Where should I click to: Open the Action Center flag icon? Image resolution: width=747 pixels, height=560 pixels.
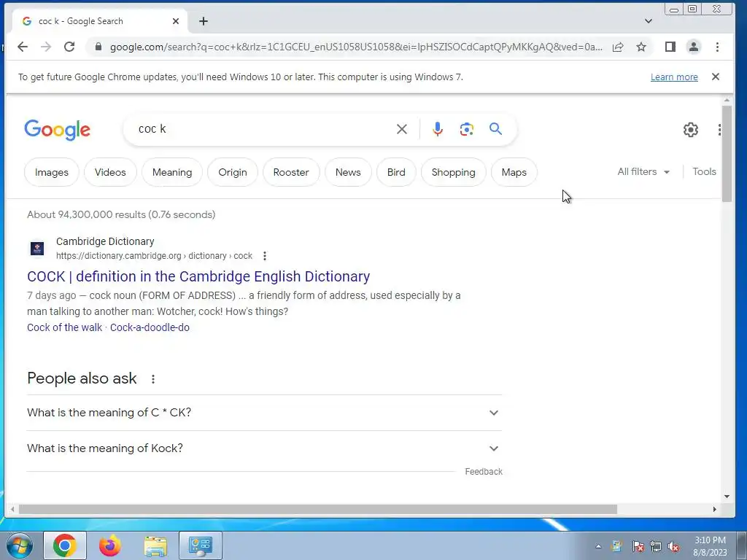(638, 547)
